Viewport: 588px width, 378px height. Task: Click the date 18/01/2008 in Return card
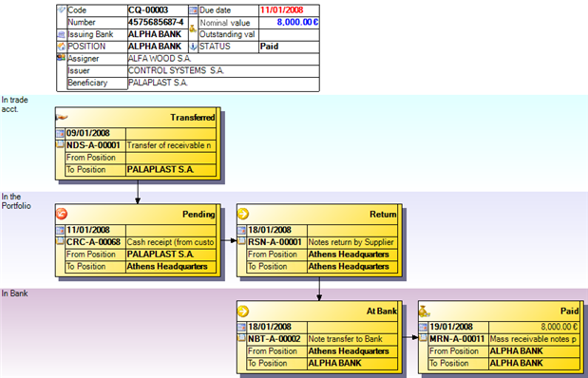[270, 230]
